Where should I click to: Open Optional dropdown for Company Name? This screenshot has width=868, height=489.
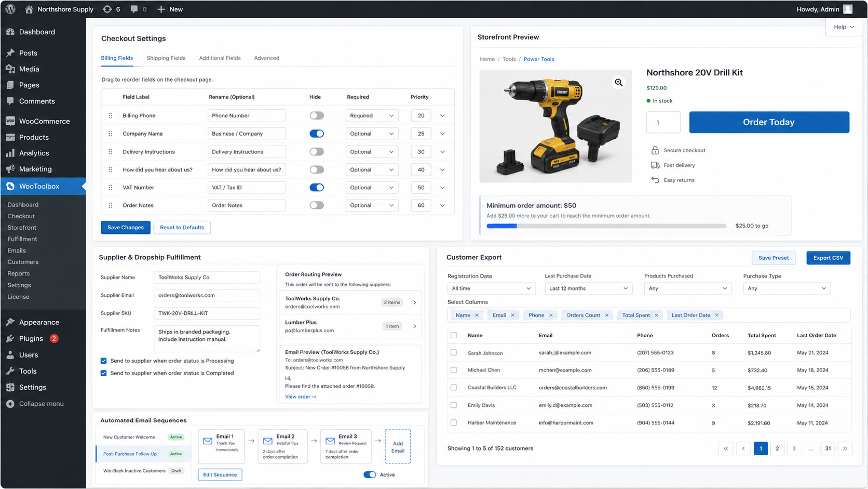tap(372, 134)
